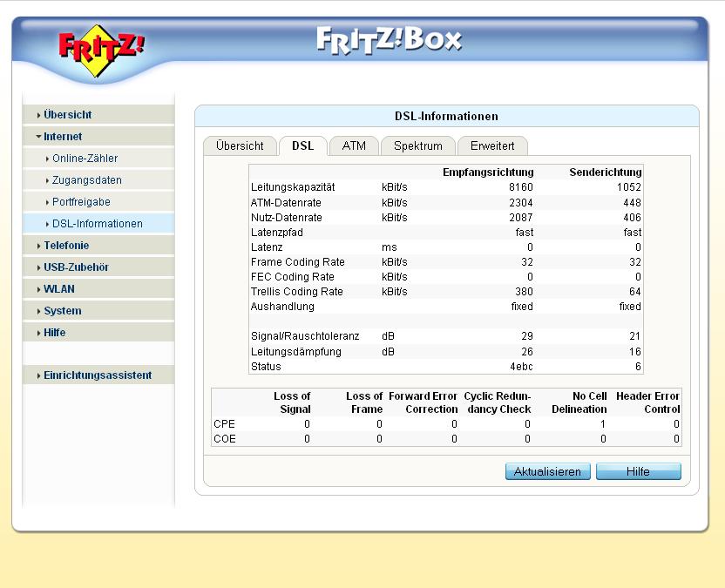
Task: Click the Trellis Coding Rate label
Action: tap(297, 291)
